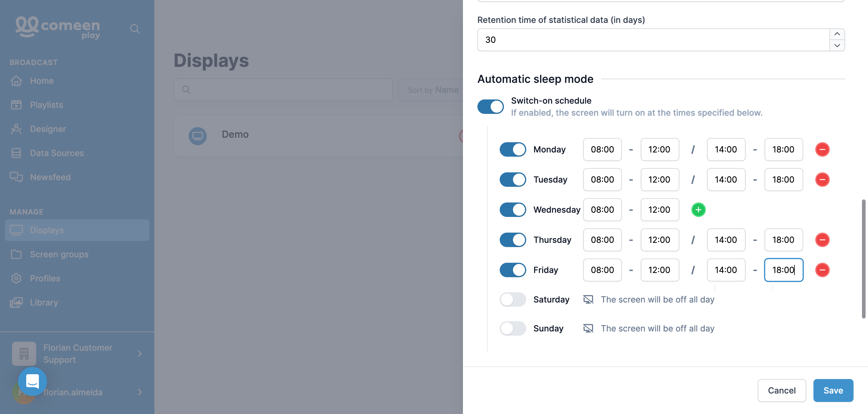Enable the Saturday toggle

click(512, 300)
